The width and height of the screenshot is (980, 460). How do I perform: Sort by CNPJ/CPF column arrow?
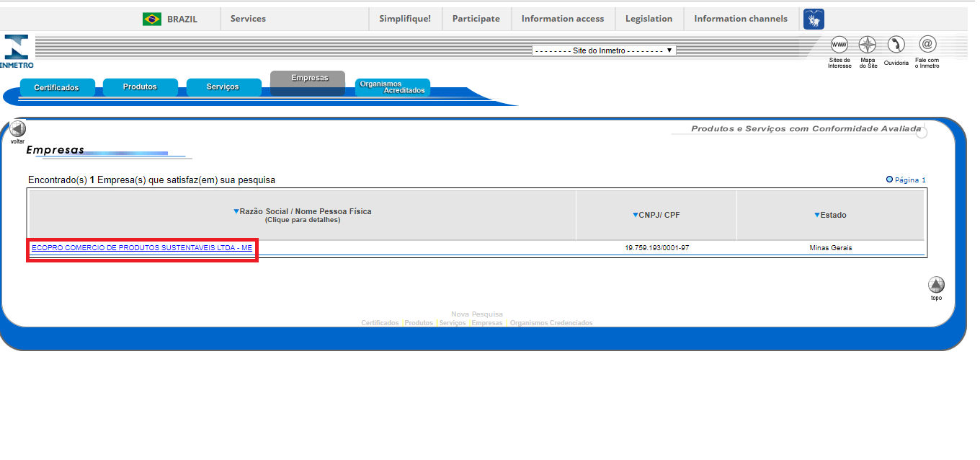(636, 215)
